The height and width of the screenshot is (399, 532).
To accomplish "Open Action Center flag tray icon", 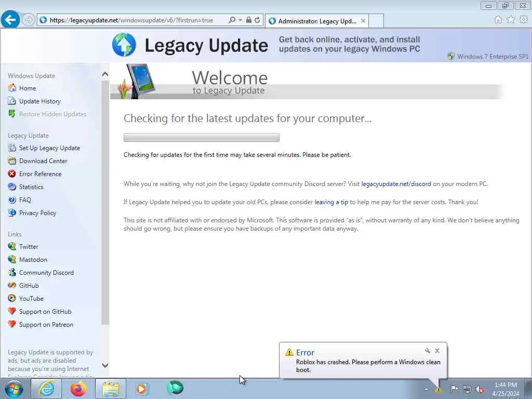I will [454, 389].
